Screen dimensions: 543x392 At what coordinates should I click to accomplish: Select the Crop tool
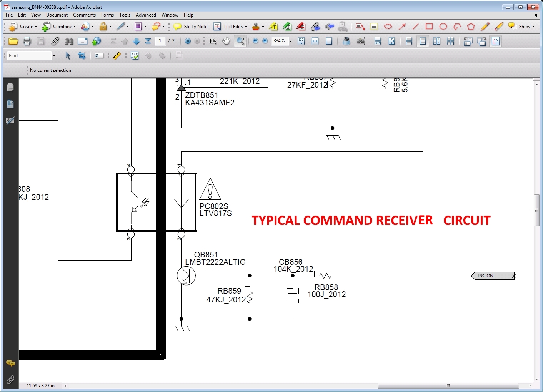(x=82, y=56)
